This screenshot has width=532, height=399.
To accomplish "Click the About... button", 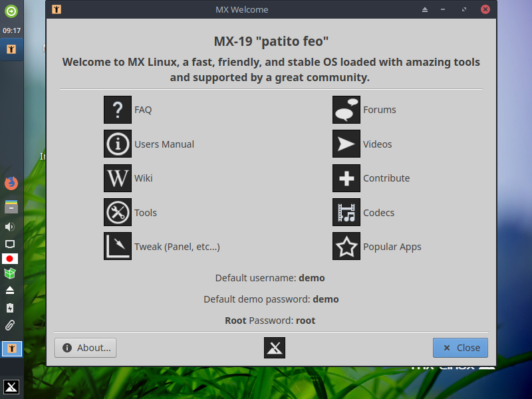I will [86, 348].
